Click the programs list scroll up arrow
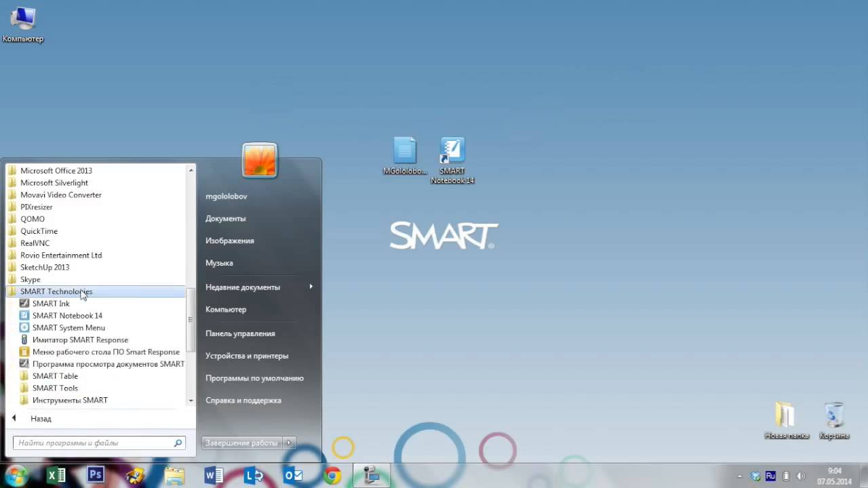Image resolution: width=868 pixels, height=488 pixels. pyautogui.click(x=191, y=170)
